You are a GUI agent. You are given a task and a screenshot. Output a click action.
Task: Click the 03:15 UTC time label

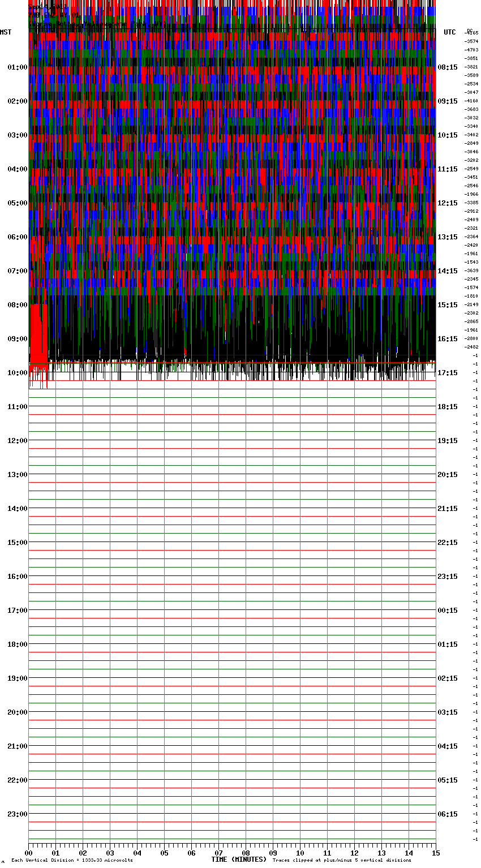(x=448, y=712)
